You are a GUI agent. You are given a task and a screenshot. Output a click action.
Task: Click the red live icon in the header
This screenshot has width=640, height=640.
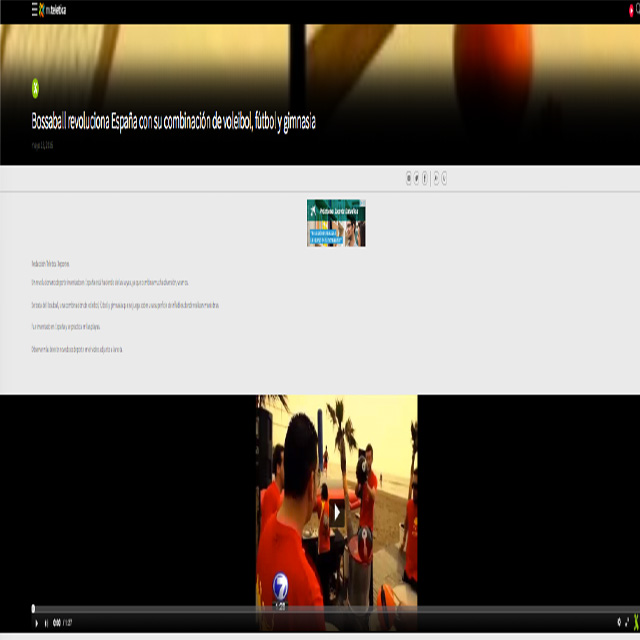631,11
